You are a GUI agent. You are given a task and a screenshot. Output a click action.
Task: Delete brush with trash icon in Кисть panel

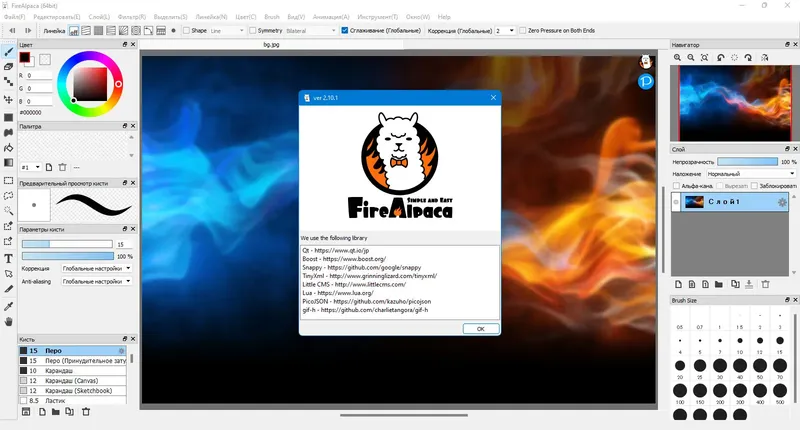click(x=86, y=412)
